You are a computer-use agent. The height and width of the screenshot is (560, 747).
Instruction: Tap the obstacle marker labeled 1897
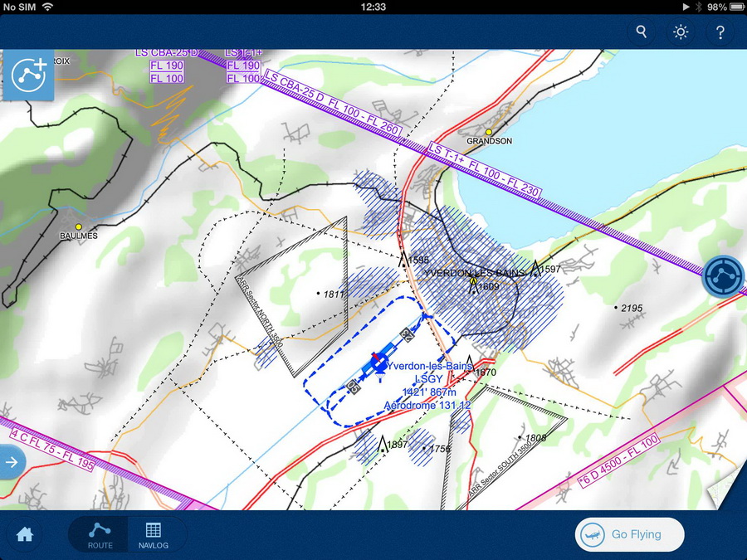click(x=383, y=444)
